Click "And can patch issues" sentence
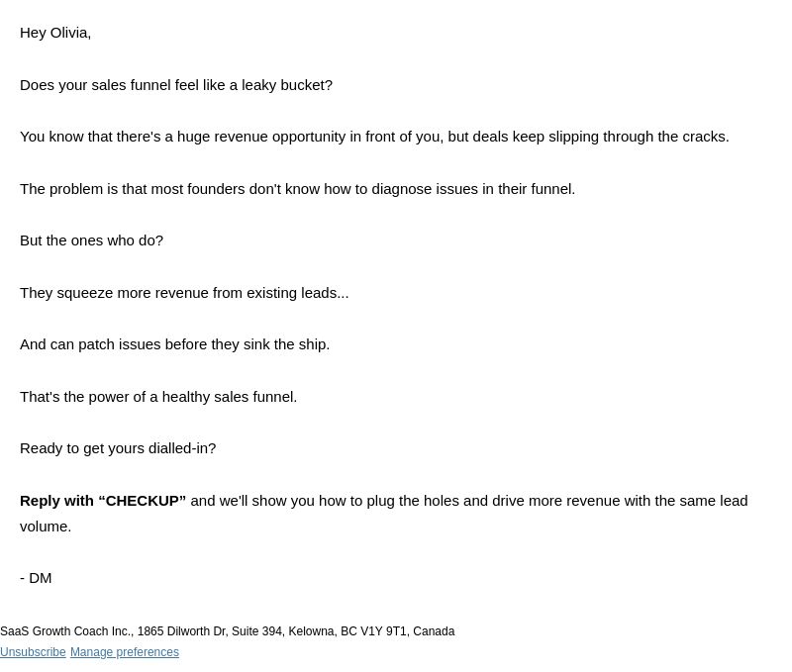Image resolution: width=792 pixels, height=672 pixels. 174,344
